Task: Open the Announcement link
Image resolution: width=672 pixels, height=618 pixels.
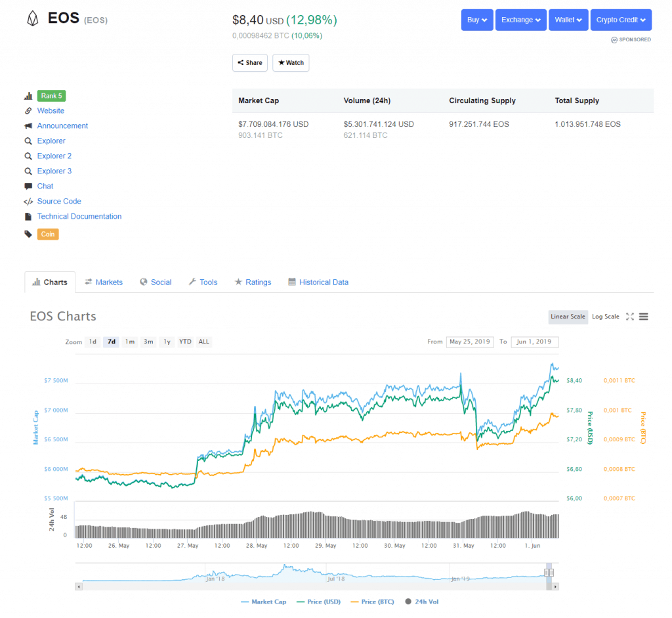Action: point(62,125)
